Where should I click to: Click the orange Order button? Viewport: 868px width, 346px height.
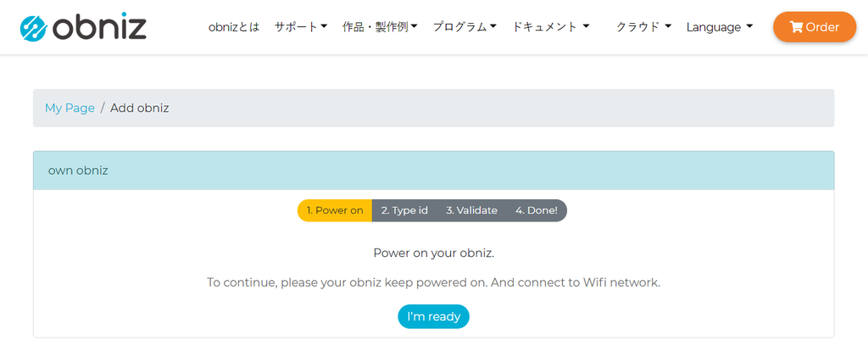click(815, 27)
